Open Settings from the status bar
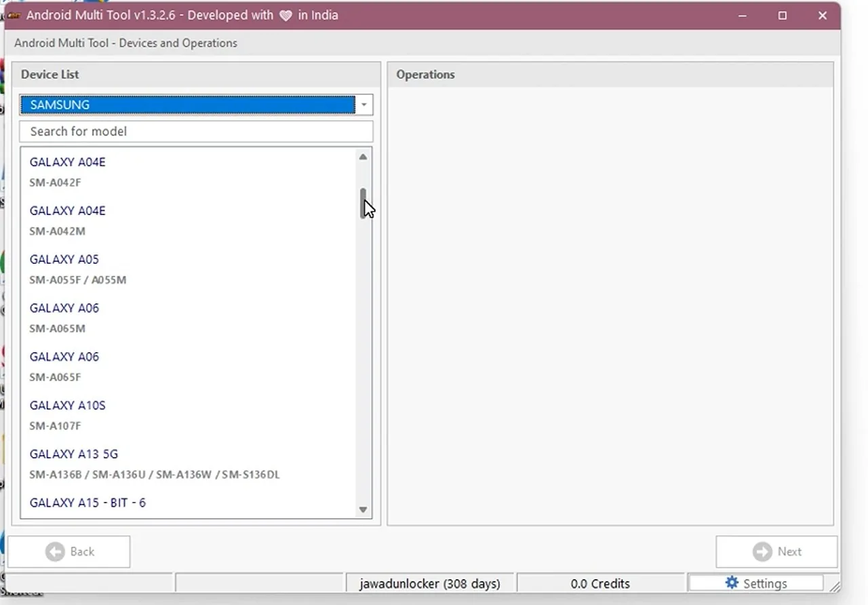Viewport: 868px width, 605px height. [x=755, y=583]
